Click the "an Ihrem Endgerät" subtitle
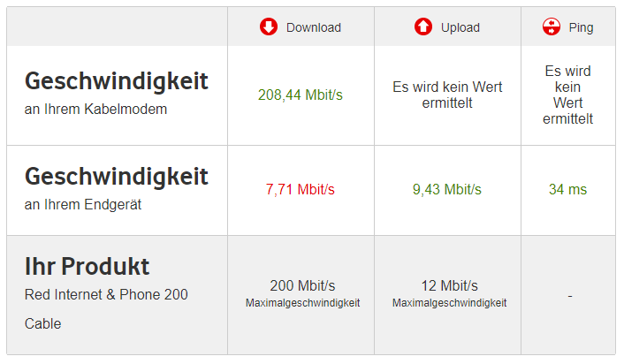Image resolution: width=624 pixels, height=364 pixels. 83,205
